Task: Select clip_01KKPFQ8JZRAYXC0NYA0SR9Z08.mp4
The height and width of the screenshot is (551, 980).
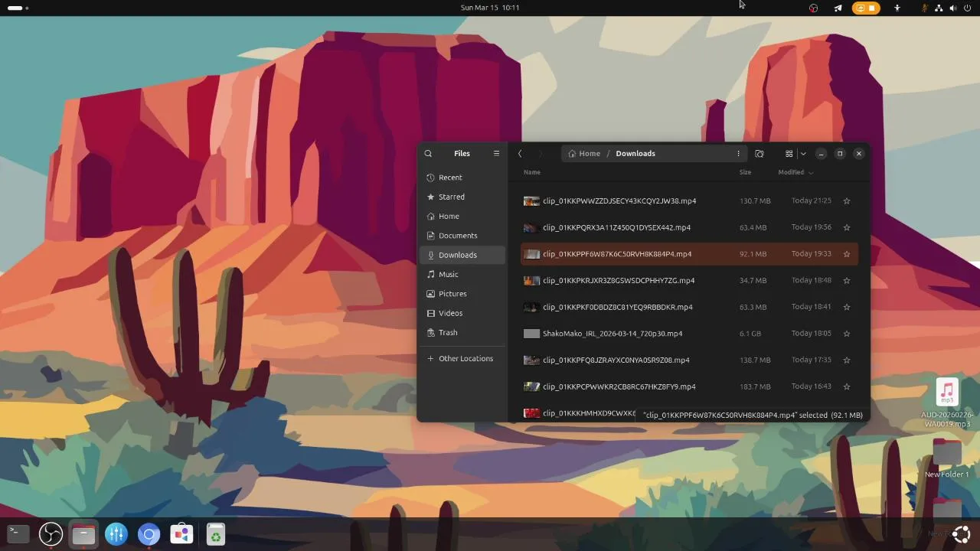Action: [x=689, y=360]
